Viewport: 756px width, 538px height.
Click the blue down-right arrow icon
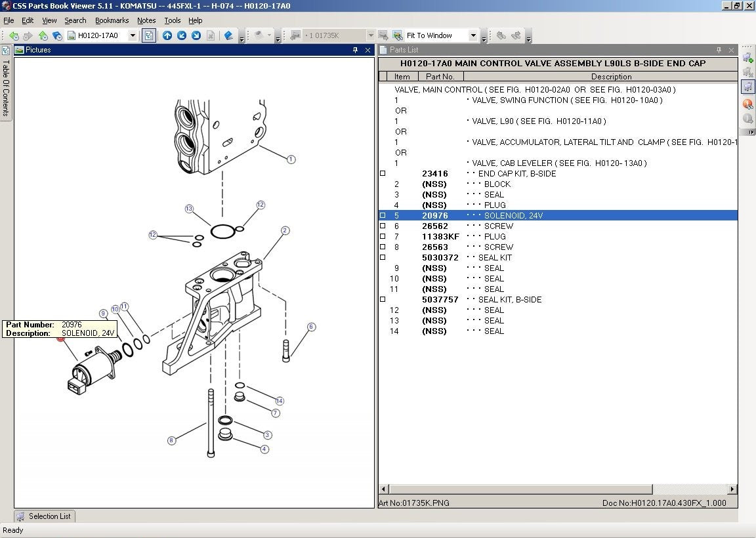coord(196,35)
